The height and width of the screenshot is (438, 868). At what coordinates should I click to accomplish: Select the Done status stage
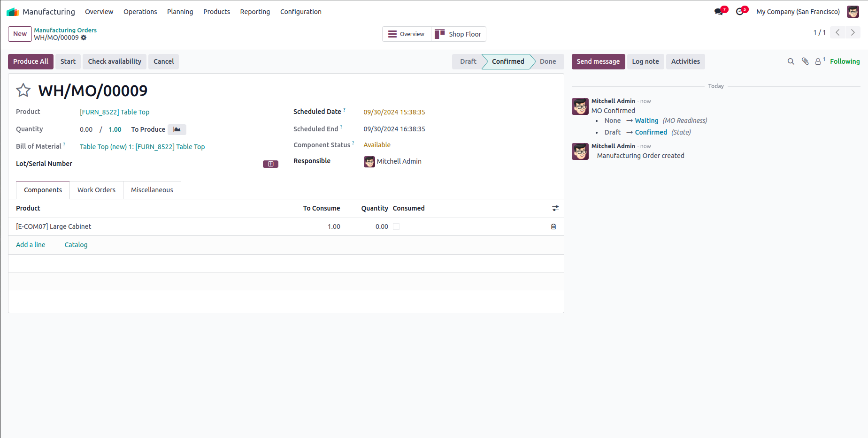(548, 61)
